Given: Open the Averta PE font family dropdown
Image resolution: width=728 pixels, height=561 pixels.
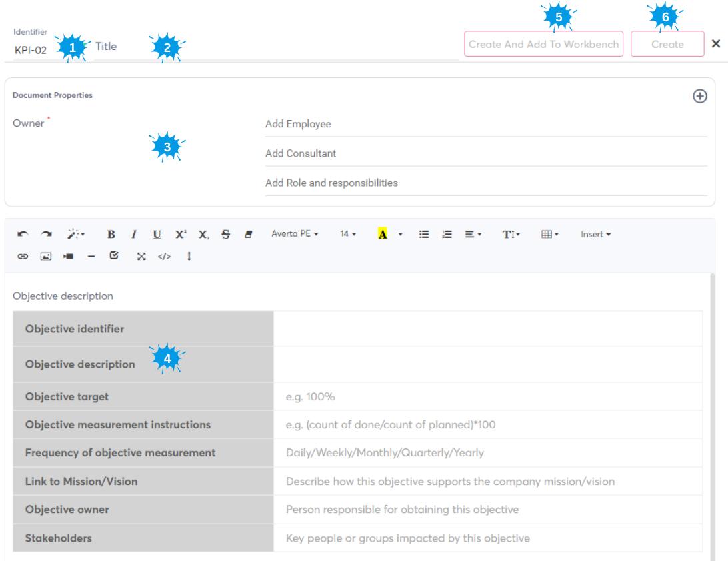Looking at the screenshot, I should point(295,235).
